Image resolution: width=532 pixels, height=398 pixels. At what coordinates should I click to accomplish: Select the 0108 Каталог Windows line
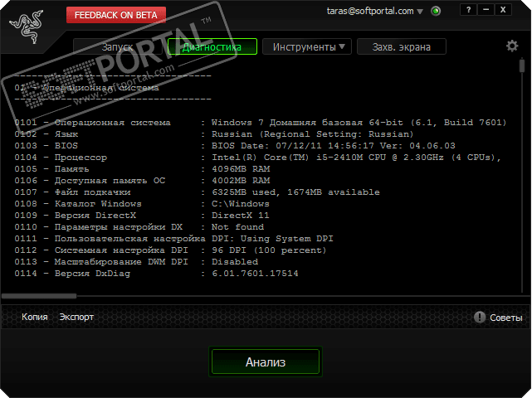[x=142, y=204]
